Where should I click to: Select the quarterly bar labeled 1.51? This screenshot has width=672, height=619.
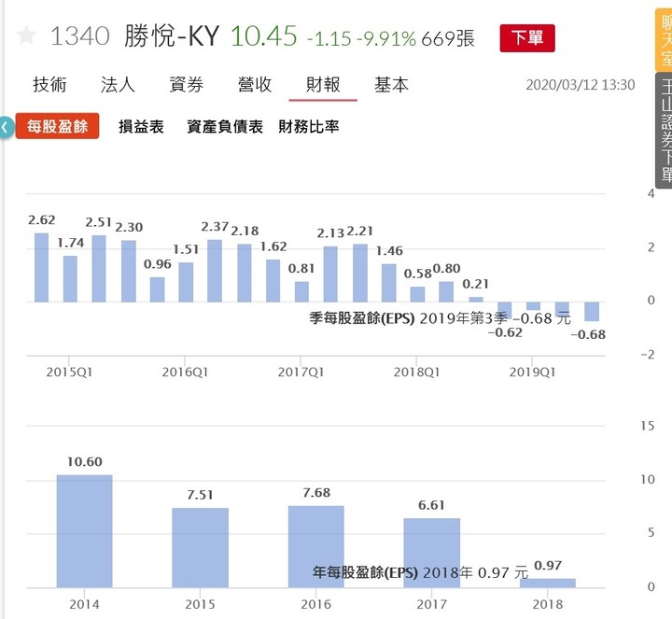tap(186, 282)
